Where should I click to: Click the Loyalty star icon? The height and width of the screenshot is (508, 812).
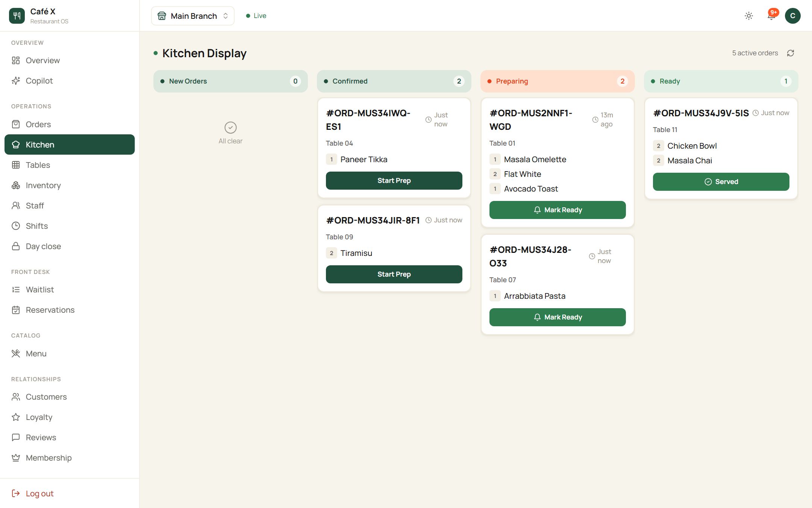coord(16,417)
